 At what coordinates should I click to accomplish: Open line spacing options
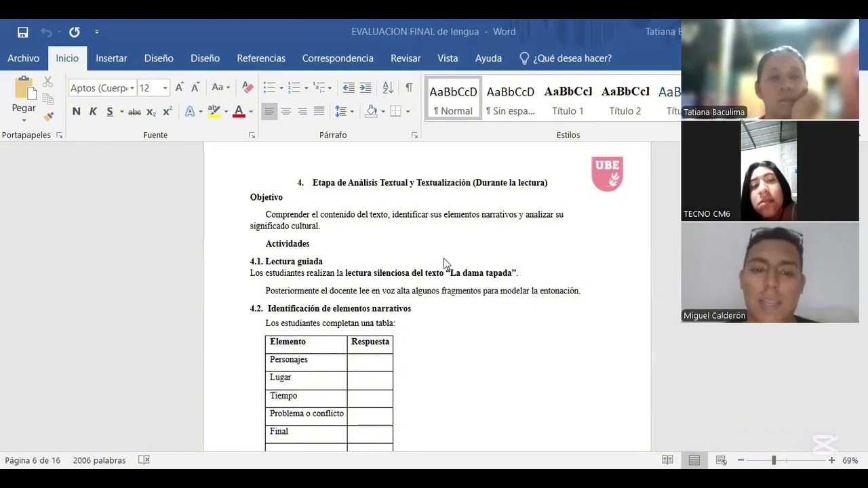pyautogui.click(x=341, y=112)
